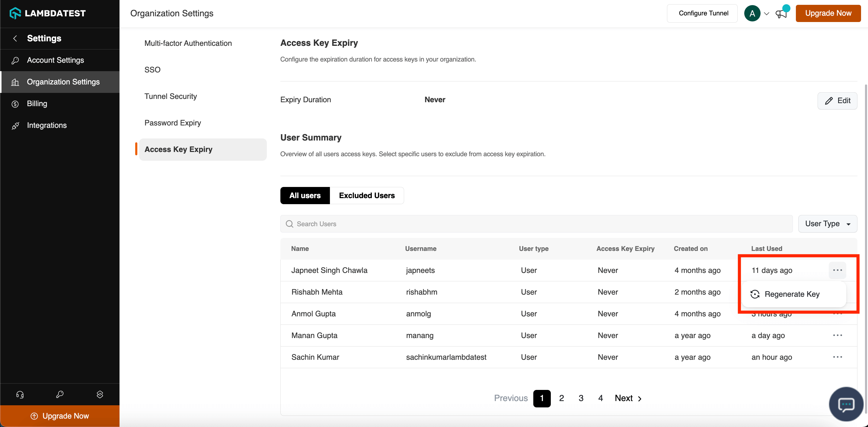
Task: Click the LambdaTest logo icon
Action: [x=15, y=13]
